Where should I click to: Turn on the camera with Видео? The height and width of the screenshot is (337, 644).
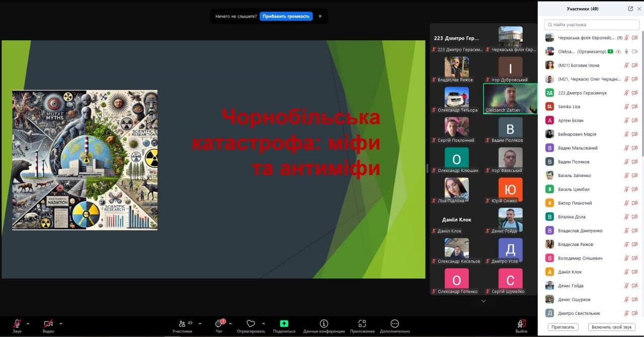coord(48,323)
